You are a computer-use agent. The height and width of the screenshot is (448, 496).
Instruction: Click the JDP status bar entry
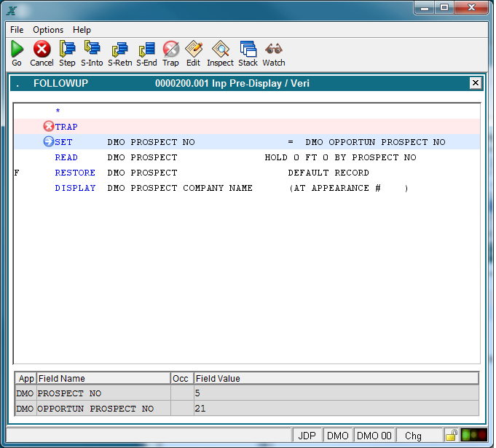[x=307, y=436]
